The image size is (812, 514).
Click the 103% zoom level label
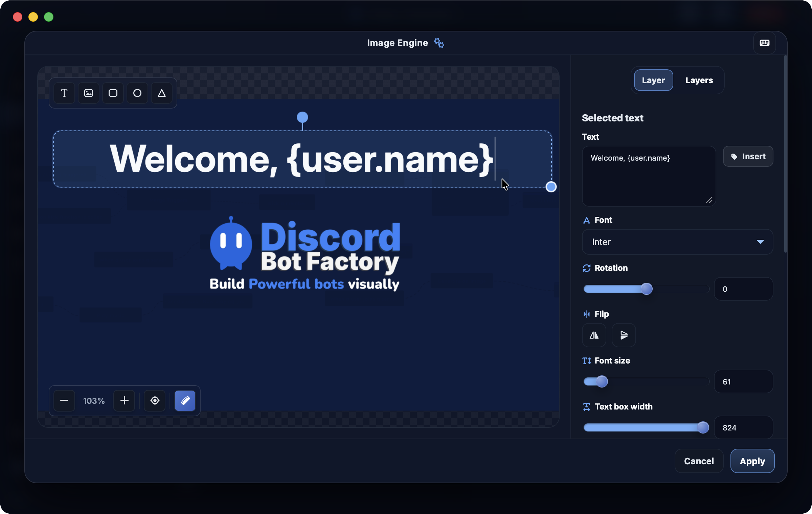[94, 401]
